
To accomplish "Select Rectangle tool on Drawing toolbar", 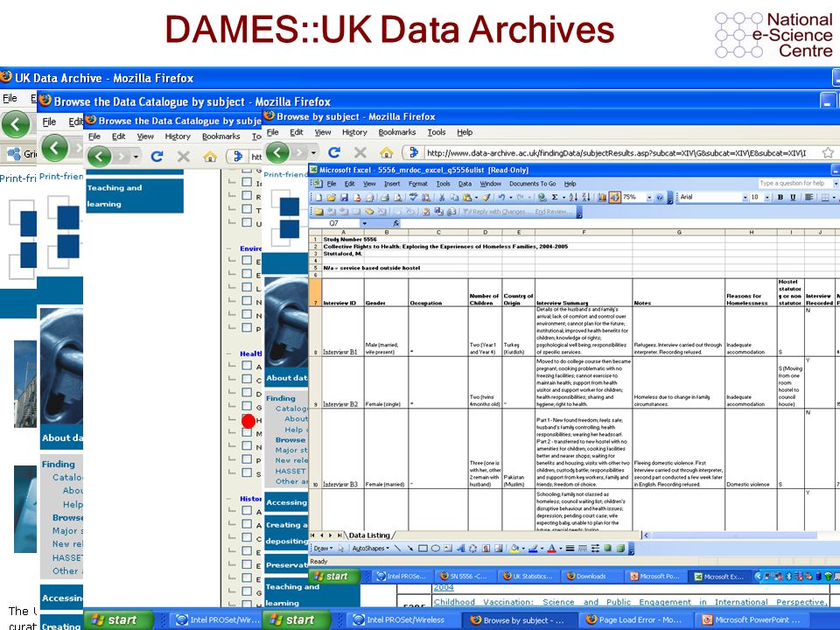I will (x=423, y=548).
